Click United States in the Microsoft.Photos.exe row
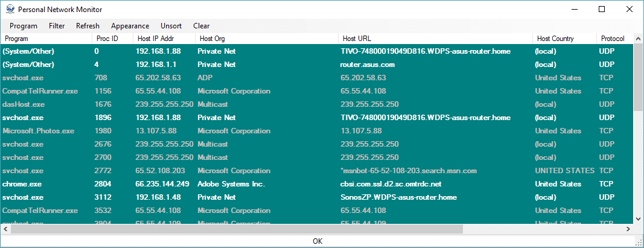The image size is (644, 248). (558, 131)
